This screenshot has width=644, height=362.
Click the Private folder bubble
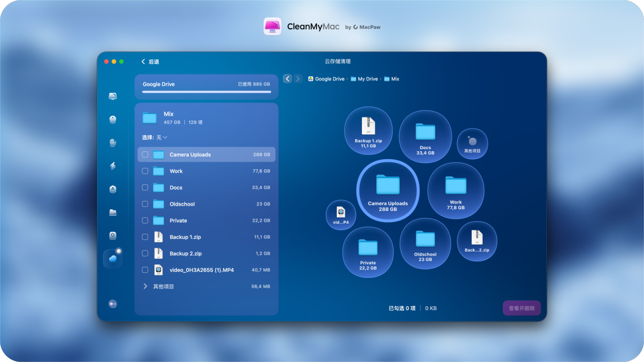368,252
